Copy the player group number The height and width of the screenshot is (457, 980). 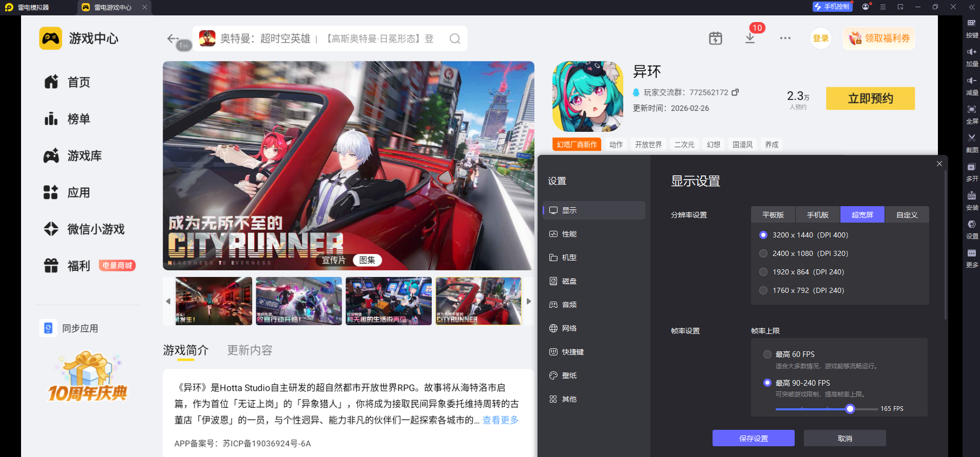pos(735,92)
